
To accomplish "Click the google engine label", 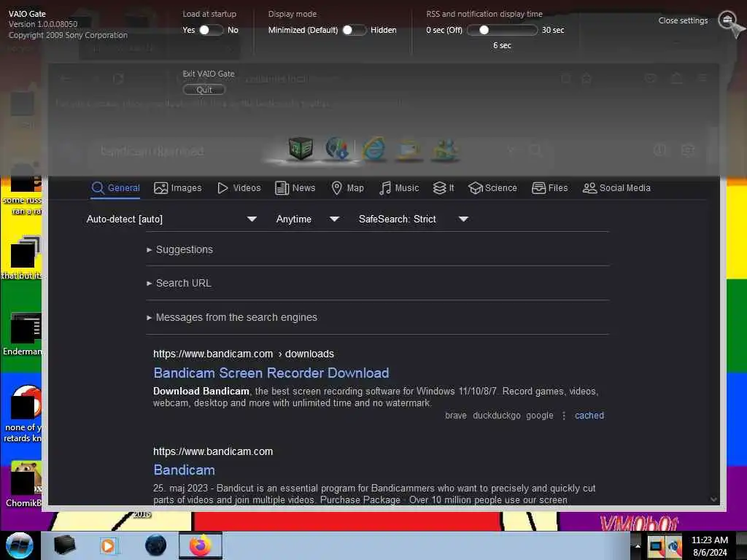I will click(540, 416).
